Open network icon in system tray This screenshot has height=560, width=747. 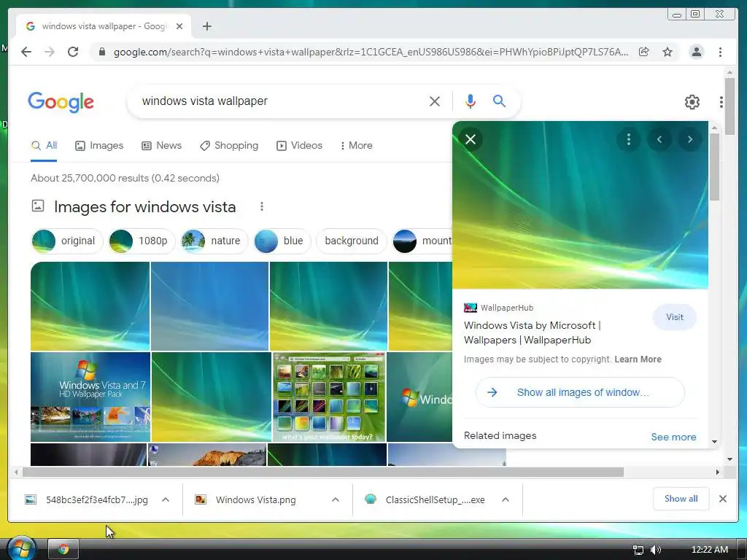638,550
